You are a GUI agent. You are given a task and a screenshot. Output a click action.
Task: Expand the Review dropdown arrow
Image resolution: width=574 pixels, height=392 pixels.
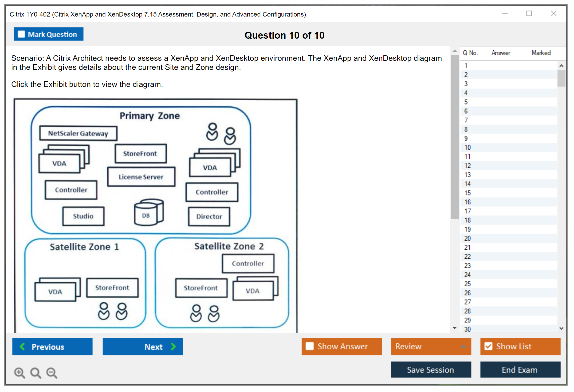(x=463, y=346)
